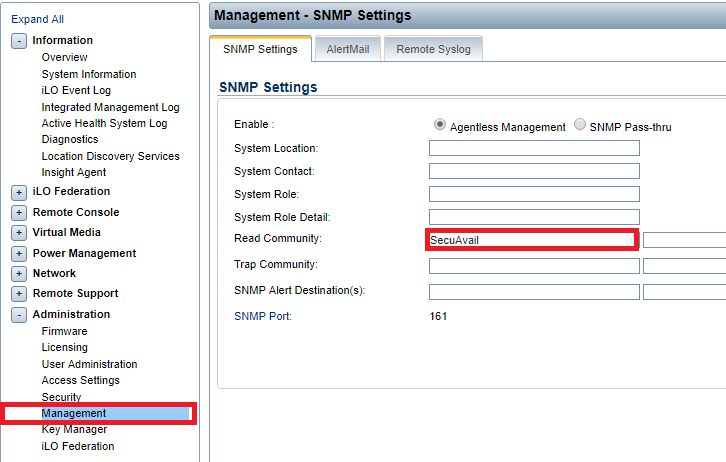726x462 pixels.
Task: Click the Expand All link
Action: [38, 19]
